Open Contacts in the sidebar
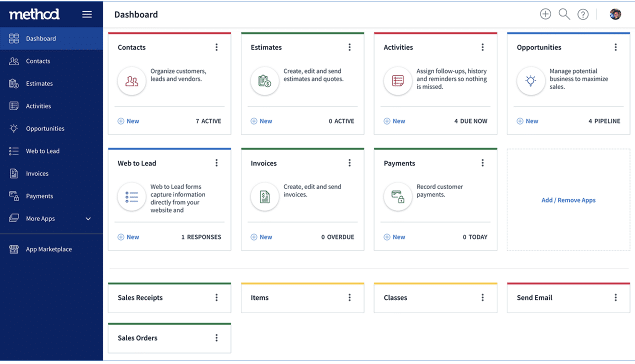Screen dimensions: 635x364 tap(51, 61)
